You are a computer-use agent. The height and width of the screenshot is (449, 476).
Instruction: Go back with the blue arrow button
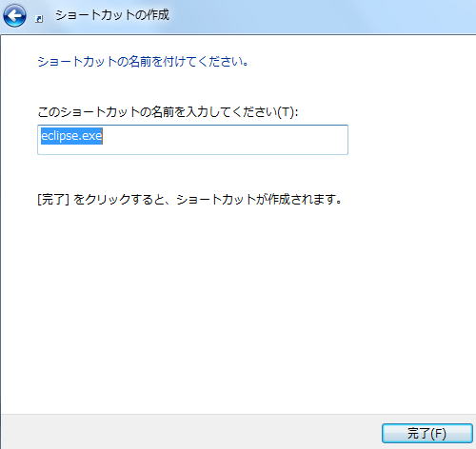(14, 15)
